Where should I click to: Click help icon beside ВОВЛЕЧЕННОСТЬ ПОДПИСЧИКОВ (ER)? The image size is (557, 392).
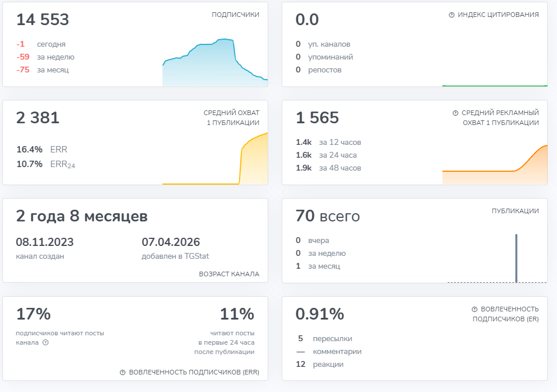click(x=474, y=309)
